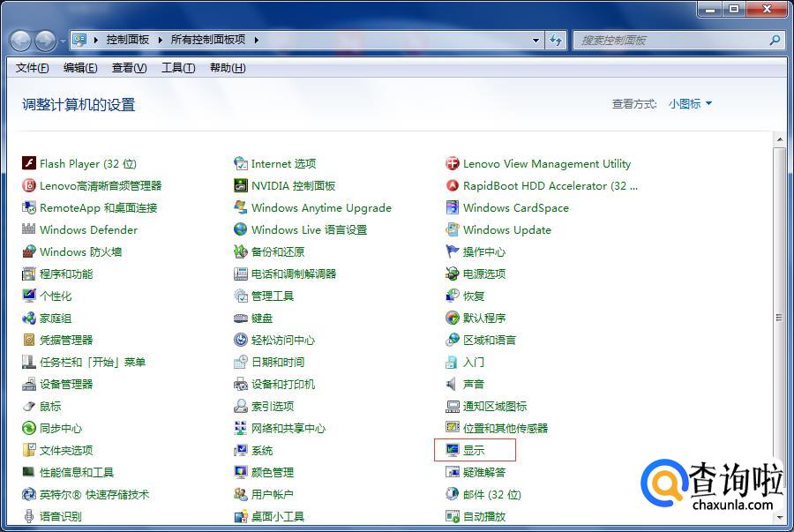Click the vertical scrollbar thumb
The image size is (794, 532).
coord(779,318)
